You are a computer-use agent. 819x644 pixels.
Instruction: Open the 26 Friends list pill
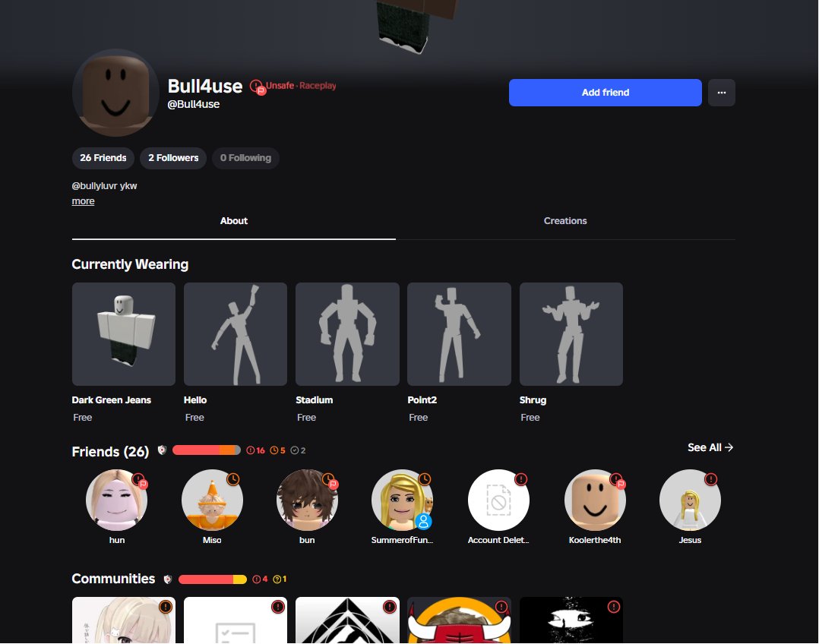103,158
